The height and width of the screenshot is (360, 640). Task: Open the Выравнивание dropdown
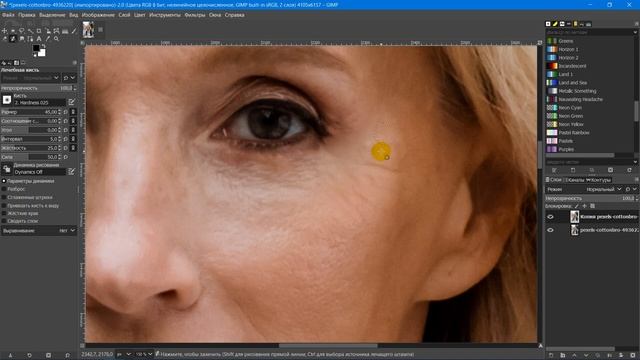pyautogui.click(x=39, y=231)
